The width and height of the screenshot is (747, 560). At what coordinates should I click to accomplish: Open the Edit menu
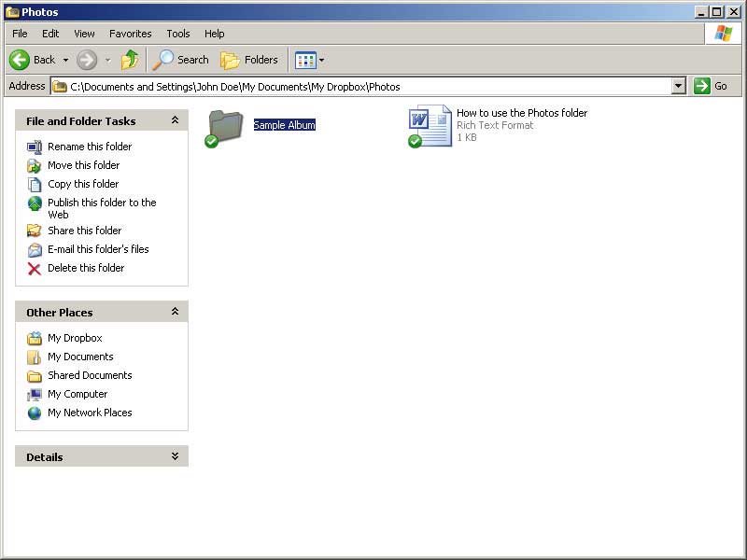tap(50, 34)
